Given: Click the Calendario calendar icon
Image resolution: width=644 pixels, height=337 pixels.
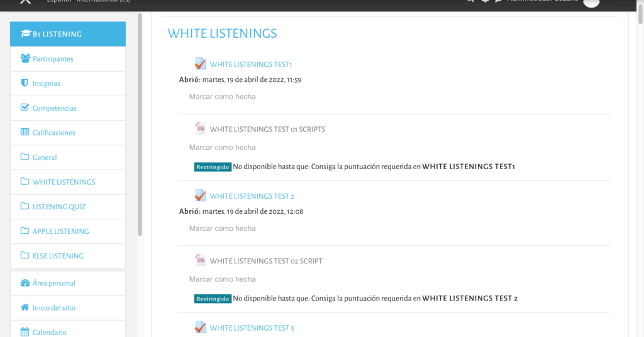Looking at the screenshot, I should coord(25,332).
